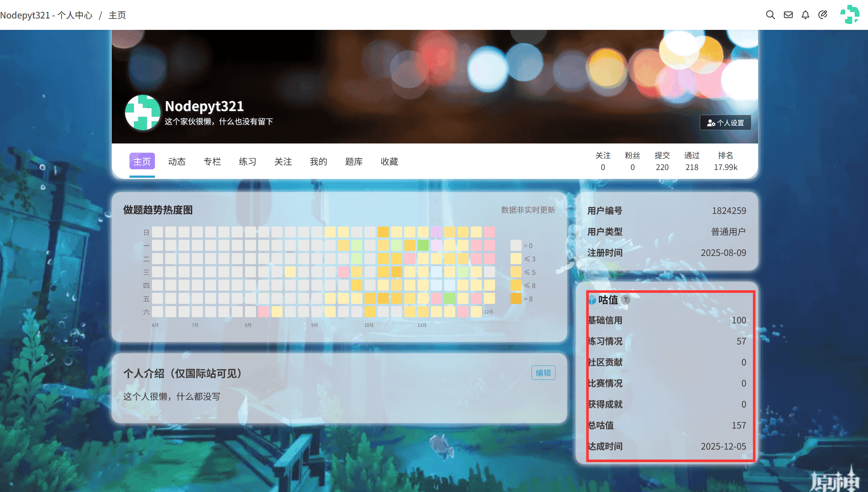Click the 个人中心 breadcrumb link
Screen dimensions: 868x492
[75, 15]
